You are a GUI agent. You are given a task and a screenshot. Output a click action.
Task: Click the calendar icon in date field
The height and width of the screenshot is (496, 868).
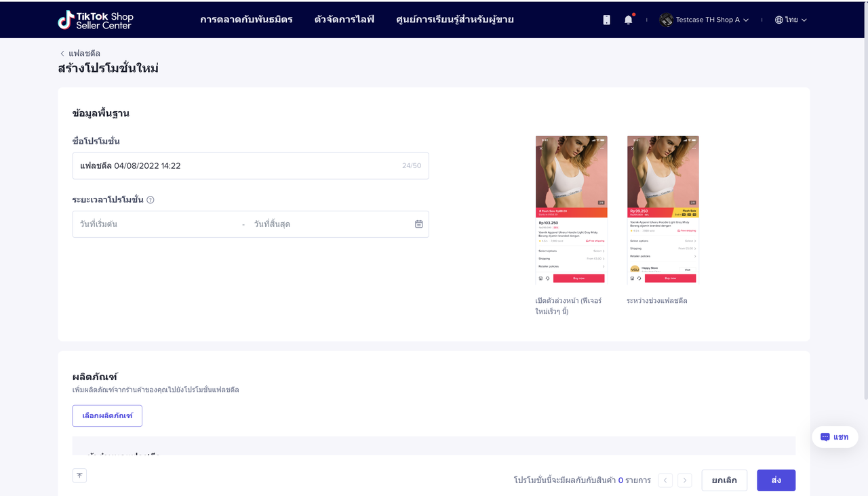coord(418,224)
